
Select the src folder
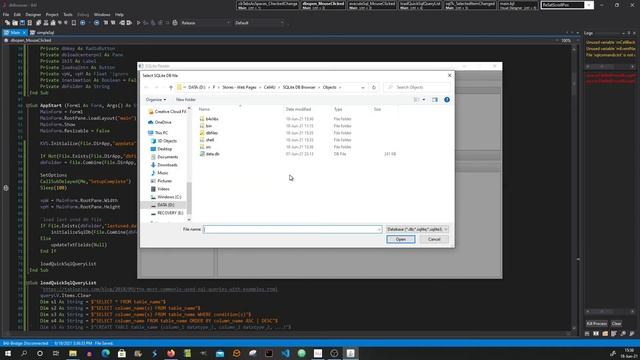point(208,147)
